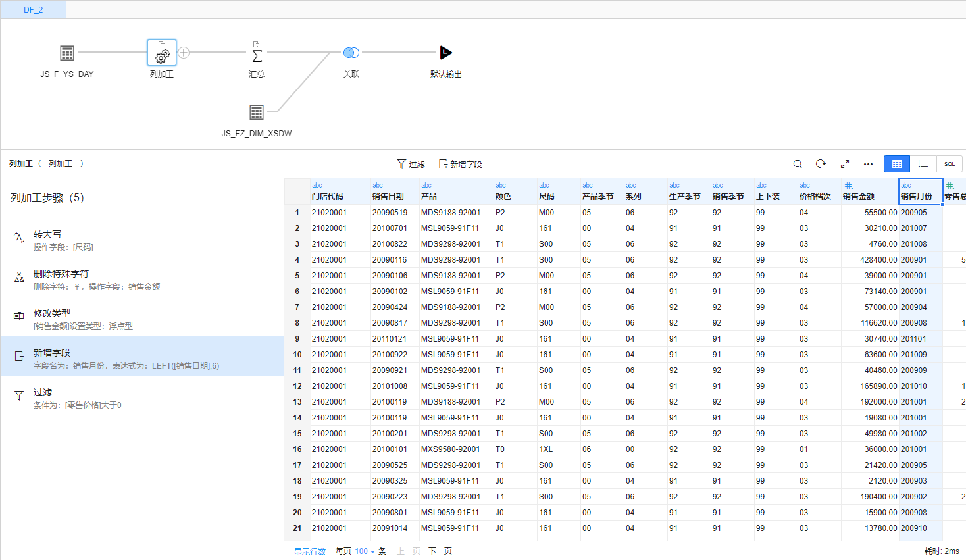Select the 默认输出 output node icon
Viewport: 966px width, 560px height.
pos(445,53)
